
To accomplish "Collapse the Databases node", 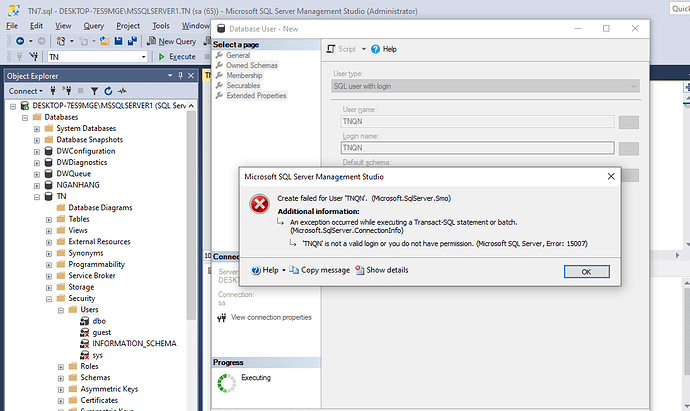I will pos(25,117).
